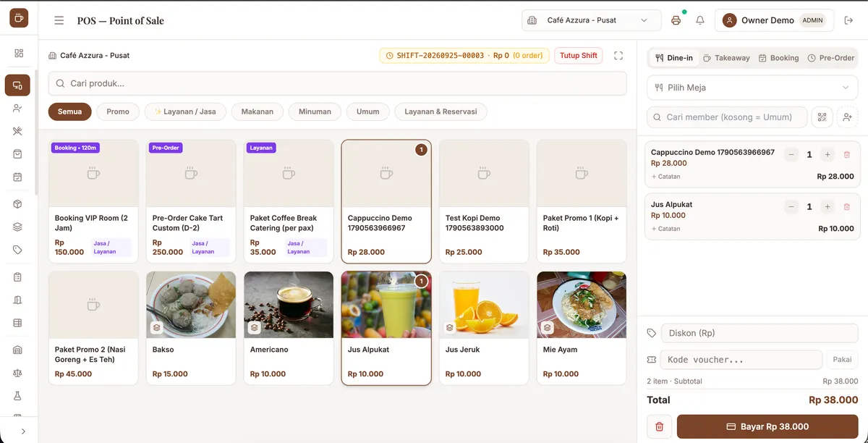The height and width of the screenshot is (443, 868).
Task: Increase Jus Alpukat quantity in cart
Action: [x=827, y=207]
